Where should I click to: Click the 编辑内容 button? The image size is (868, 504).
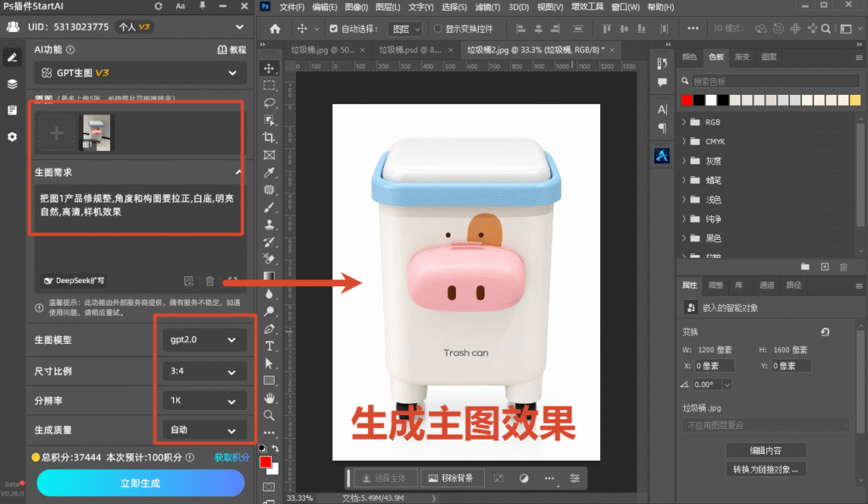tap(765, 451)
